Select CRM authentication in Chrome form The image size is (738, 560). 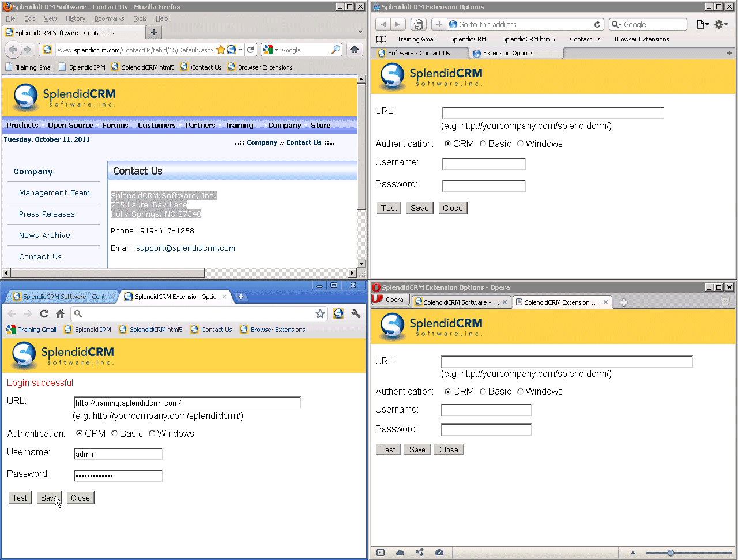pos(80,433)
